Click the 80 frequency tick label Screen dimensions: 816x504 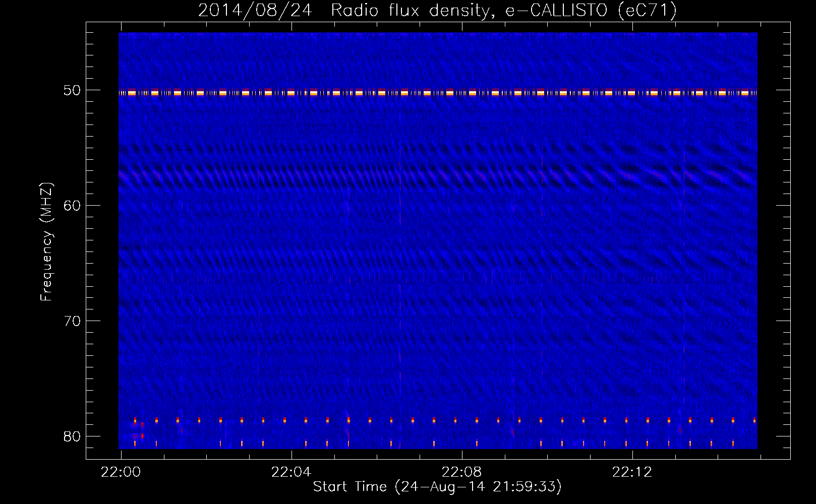pyautogui.click(x=72, y=436)
